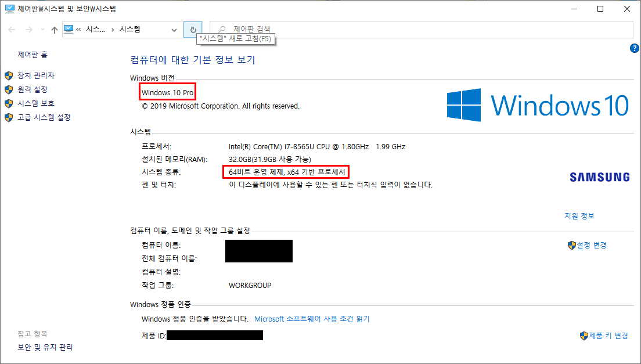
Task: Click the copyright 2019 Microsoft Corporation text
Action: [221, 106]
